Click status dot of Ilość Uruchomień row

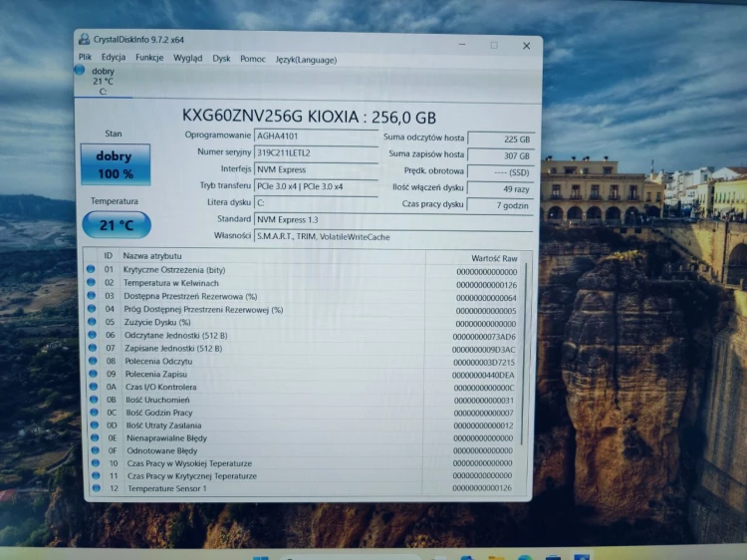pos(94,400)
